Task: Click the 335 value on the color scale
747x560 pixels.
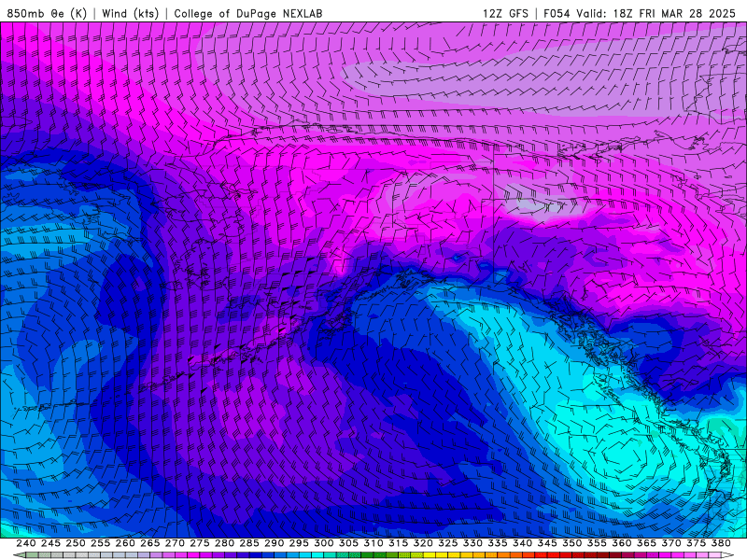Action: coord(498,543)
